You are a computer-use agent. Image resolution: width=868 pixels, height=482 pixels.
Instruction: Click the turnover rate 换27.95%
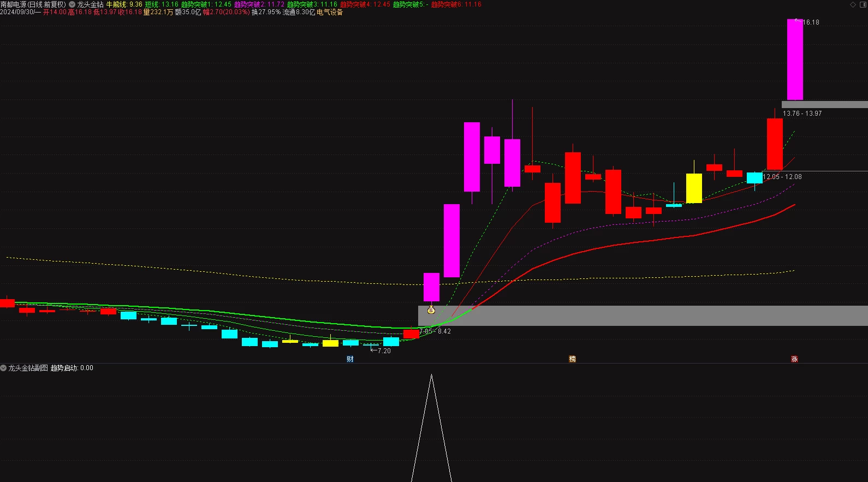pos(266,12)
